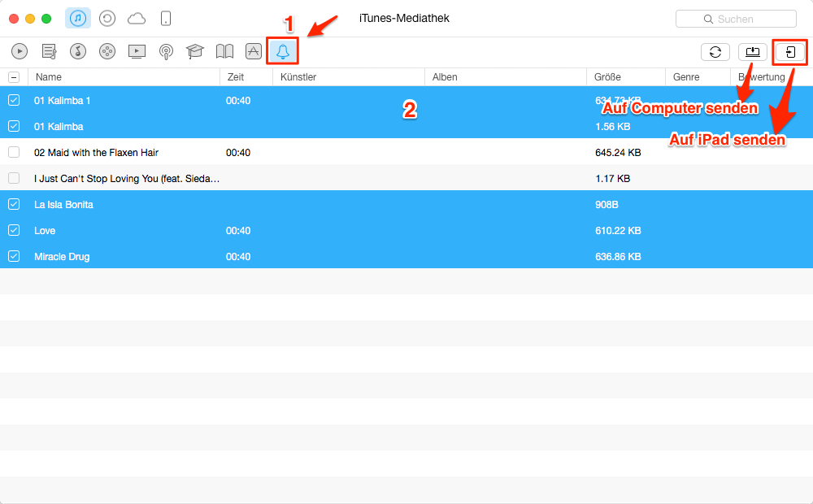
Task: Select the I Just Can't Stop Loving You name
Action: (x=127, y=178)
